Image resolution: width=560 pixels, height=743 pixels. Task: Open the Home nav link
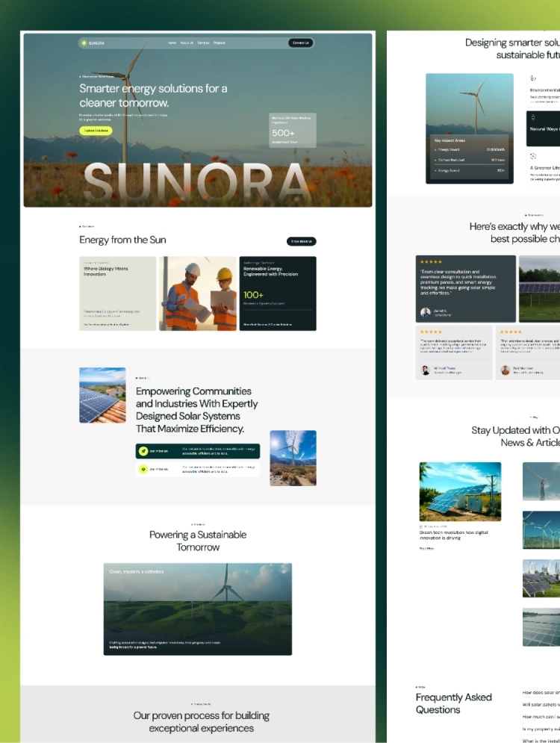(x=172, y=43)
